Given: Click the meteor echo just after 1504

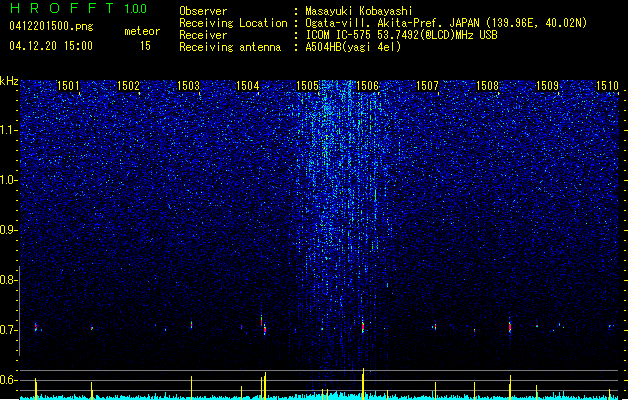Looking at the screenshot, I should click(263, 325).
